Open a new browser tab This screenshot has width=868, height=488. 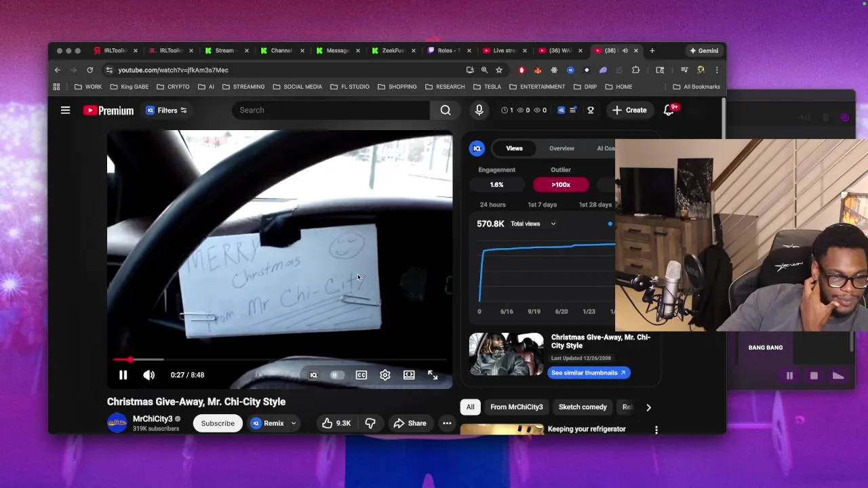(x=652, y=51)
